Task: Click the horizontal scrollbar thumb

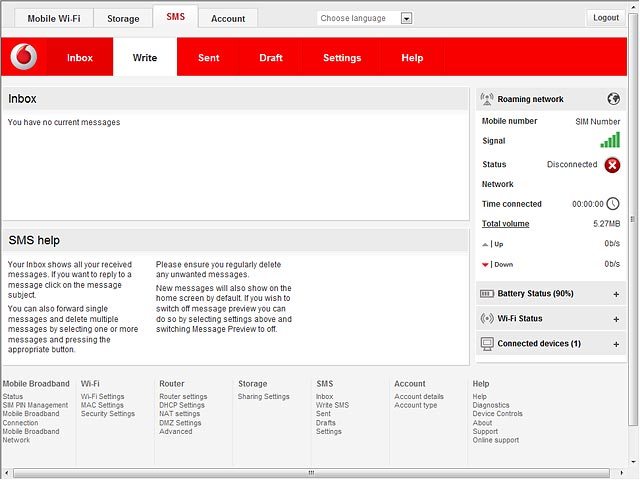Action: coord(311,473)
